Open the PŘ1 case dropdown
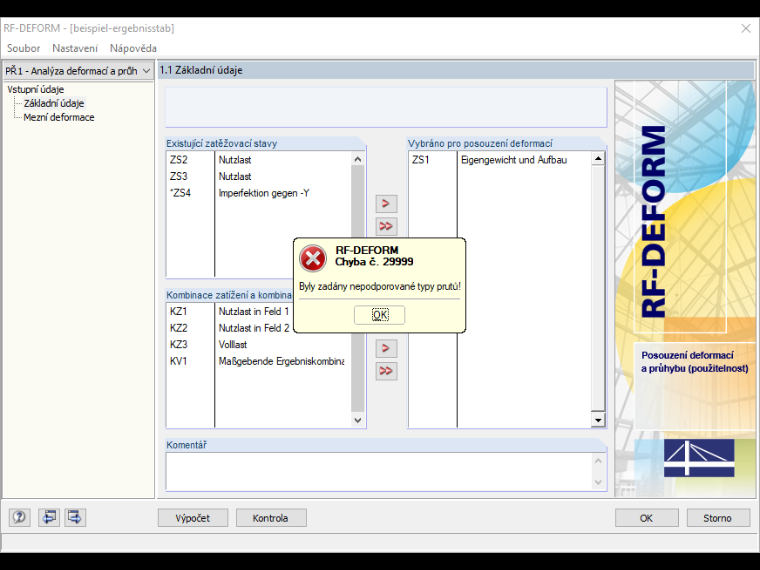This screenshot has width=760, height=570. [78, 71]
